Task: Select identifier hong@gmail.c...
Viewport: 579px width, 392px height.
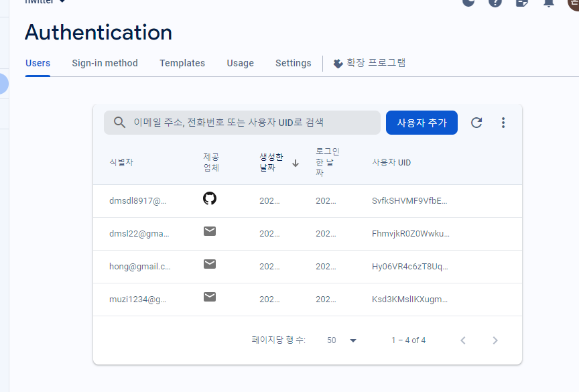Action: click(x=140, y=267)
